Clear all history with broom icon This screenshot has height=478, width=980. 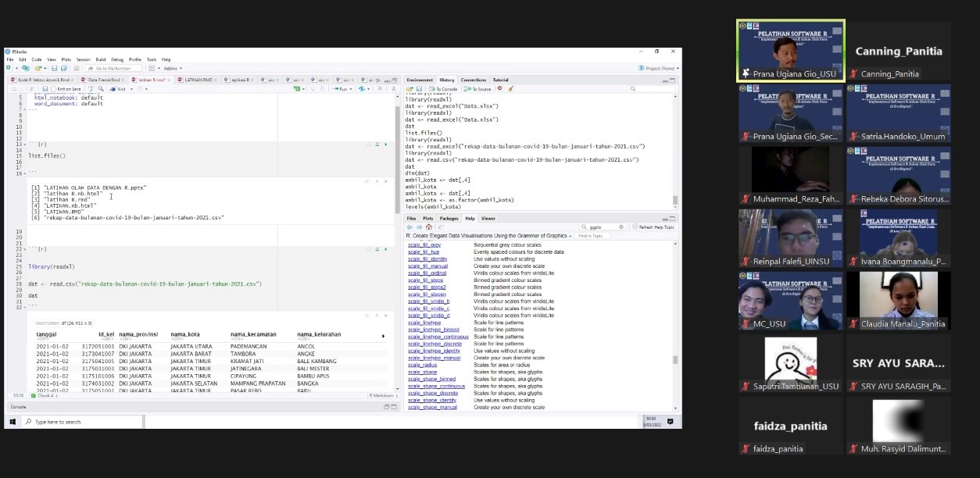pos(511,89)
